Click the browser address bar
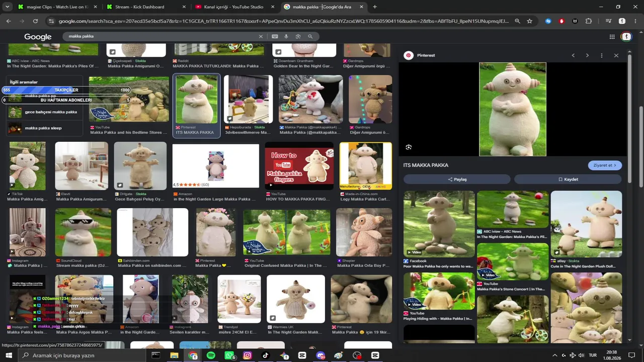This screenshot has height=362, width=644. [284, 21]
